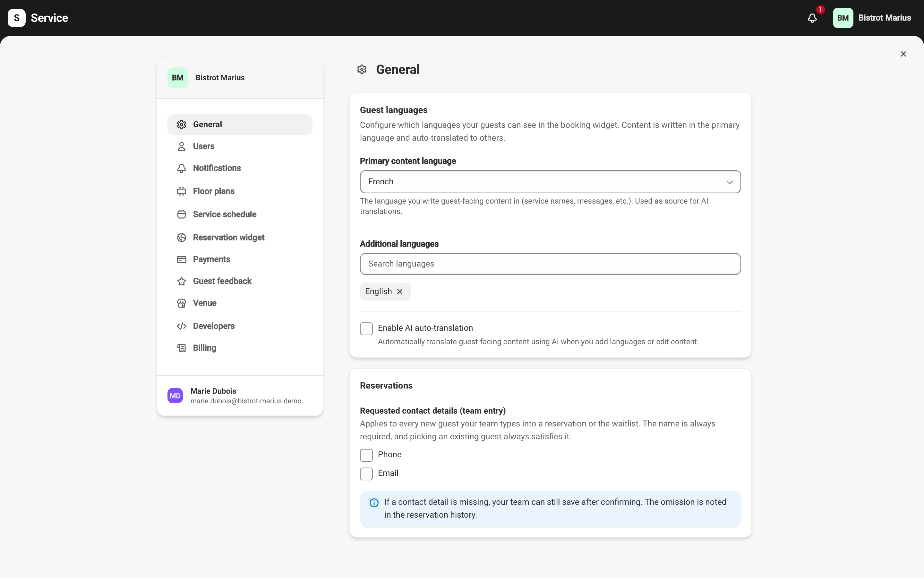Click the person icon beside Users
The height and width of the screenshot is (578, 924).
181,146
